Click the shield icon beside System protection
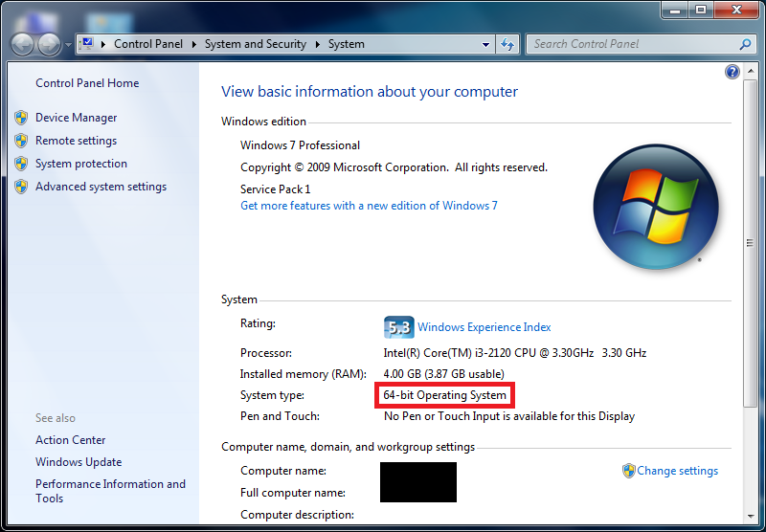The width and height of the screenshot is (766, 532). tap(21, 164)
